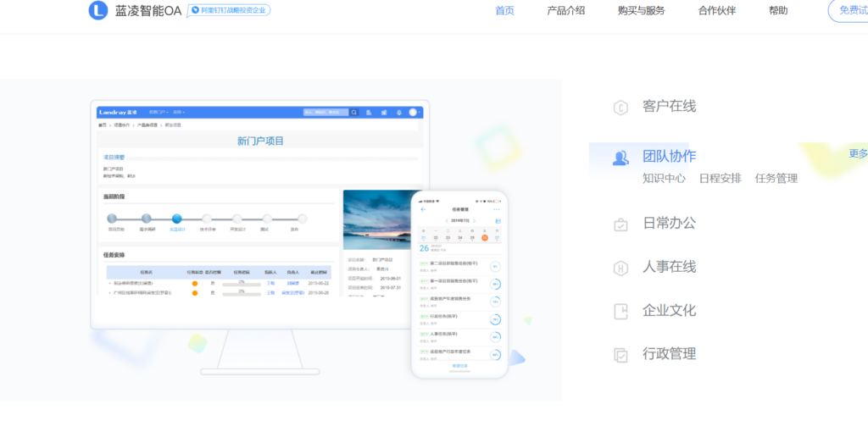Open the 任务管理 sub-link

point(776,179)
